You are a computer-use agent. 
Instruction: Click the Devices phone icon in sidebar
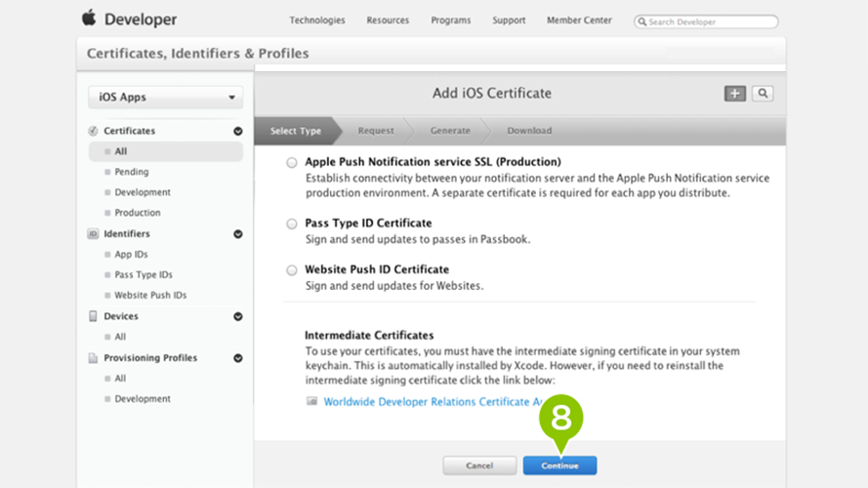[93, 316]
